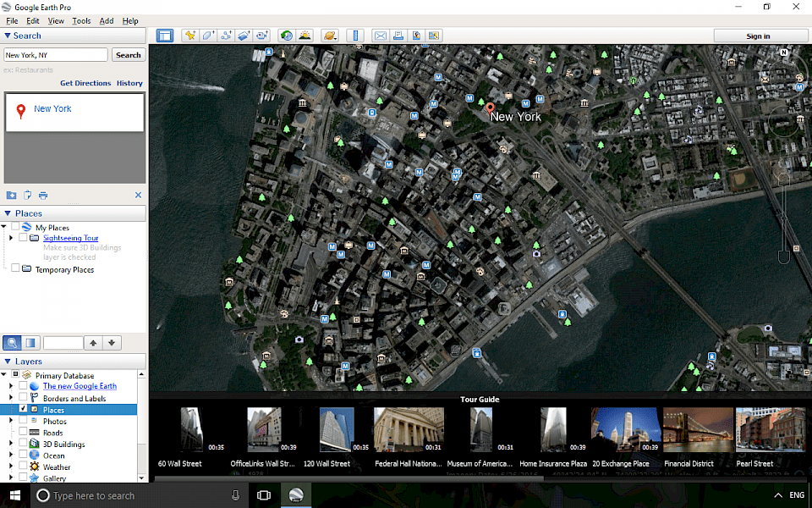Toggle the Primary Database checkbox
812x508 pixels.
tap(15, 374)
